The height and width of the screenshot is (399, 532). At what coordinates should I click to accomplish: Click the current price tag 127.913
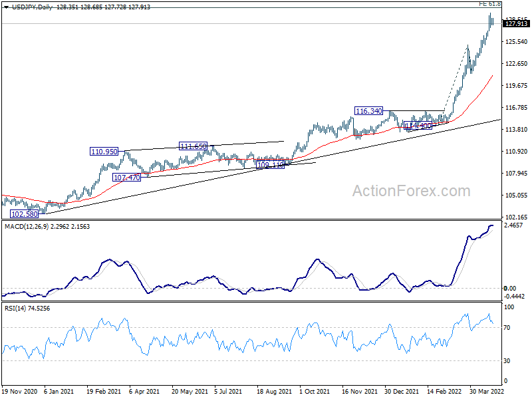point(516,24)
